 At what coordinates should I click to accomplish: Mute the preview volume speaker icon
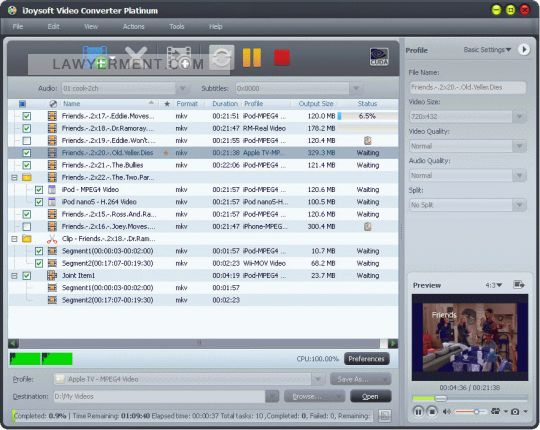pos(447,411)
